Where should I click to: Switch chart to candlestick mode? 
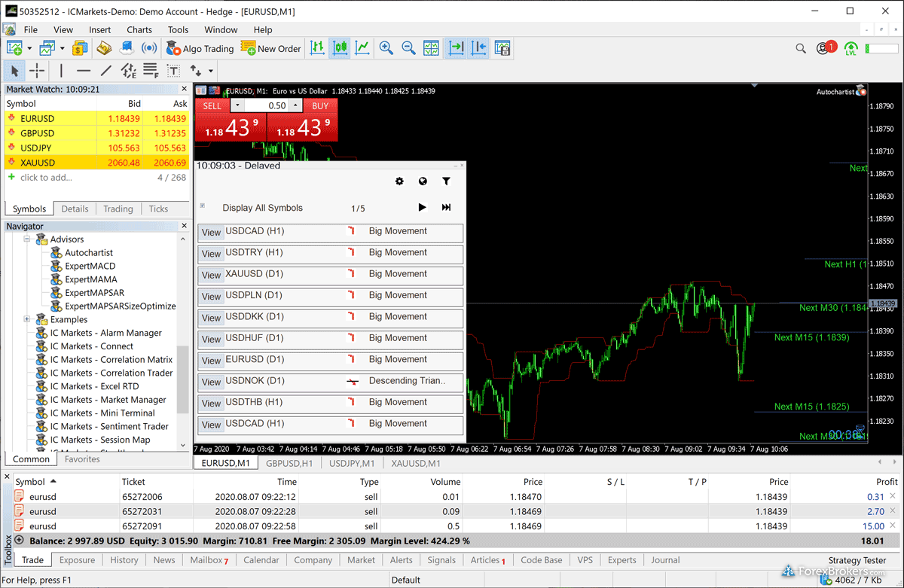(x=340, y=48)
